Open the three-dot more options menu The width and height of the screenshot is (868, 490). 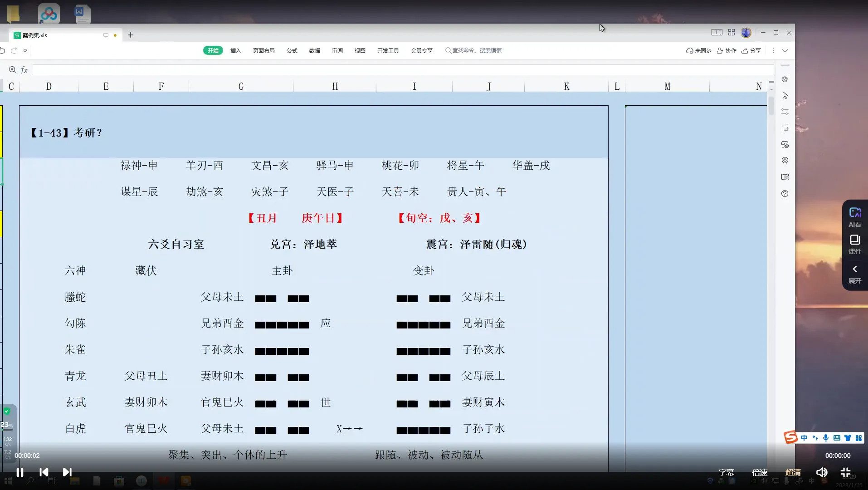click(773, 50)
